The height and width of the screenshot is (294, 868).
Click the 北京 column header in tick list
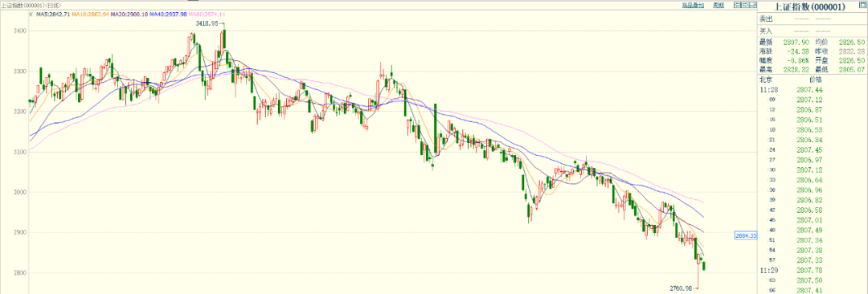pyautogui.click(x=766, y=80)
